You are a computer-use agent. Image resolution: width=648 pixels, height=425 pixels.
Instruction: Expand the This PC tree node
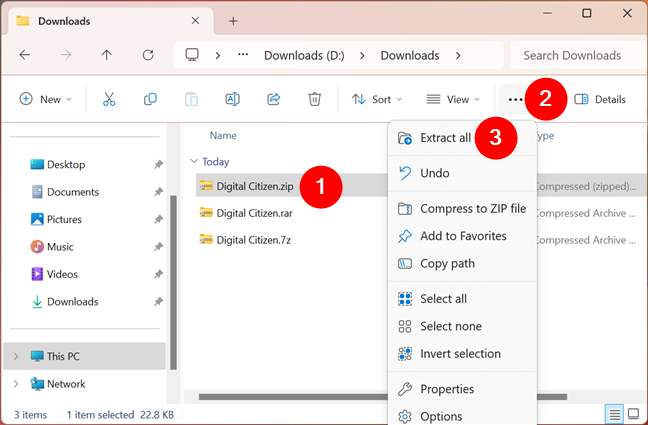pyautogui.click(x=16, y=356)
